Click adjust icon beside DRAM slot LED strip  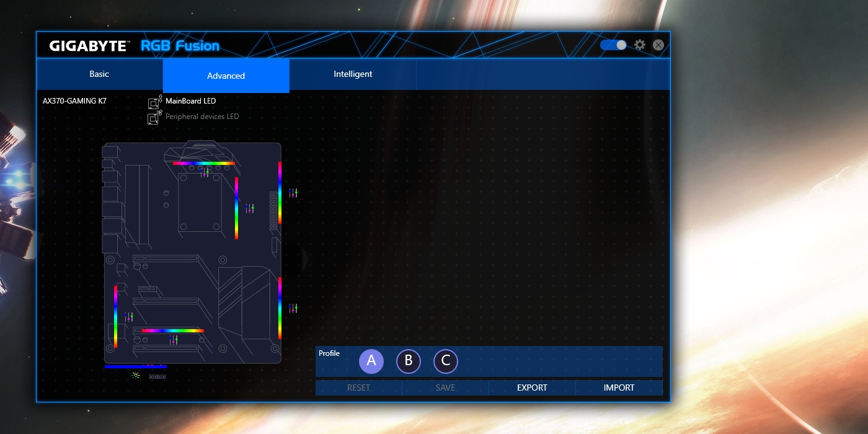tap(250, 209)
